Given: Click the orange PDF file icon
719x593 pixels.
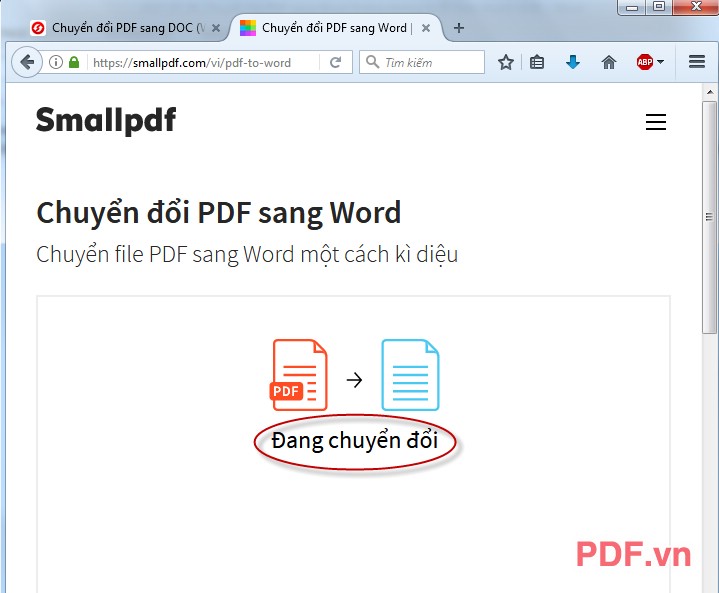Looking at the screenshot, I should (299, 375).
